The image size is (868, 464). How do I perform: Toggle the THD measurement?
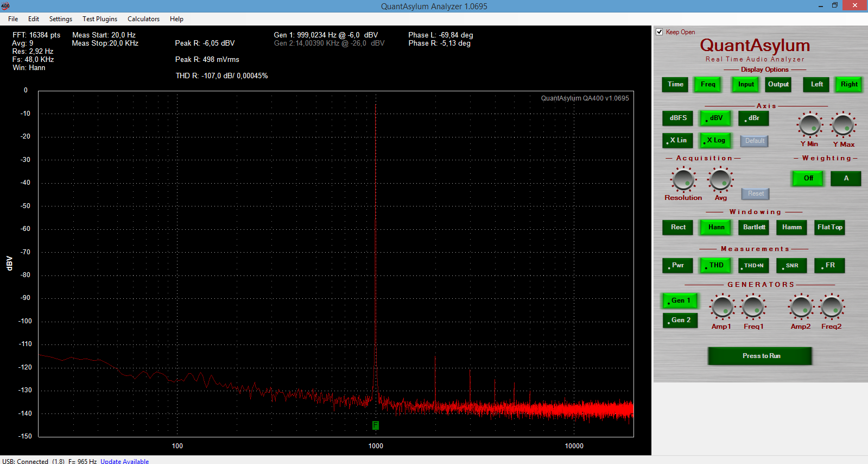(716, 265)
